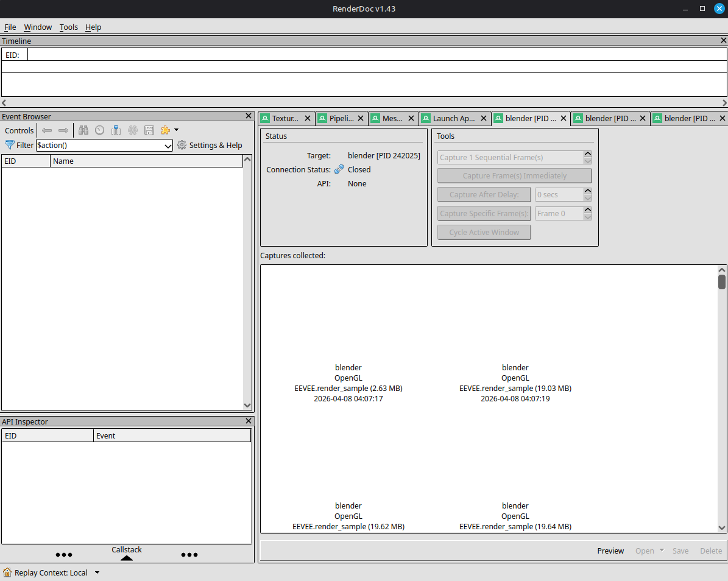
Task: Click the captures list scroll down arrow
Action: click(x=721, y=527)
